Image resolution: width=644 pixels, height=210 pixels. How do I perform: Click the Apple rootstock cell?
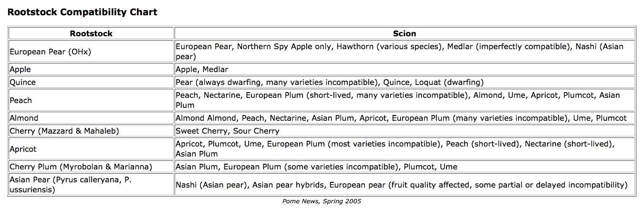pos(20,69)
